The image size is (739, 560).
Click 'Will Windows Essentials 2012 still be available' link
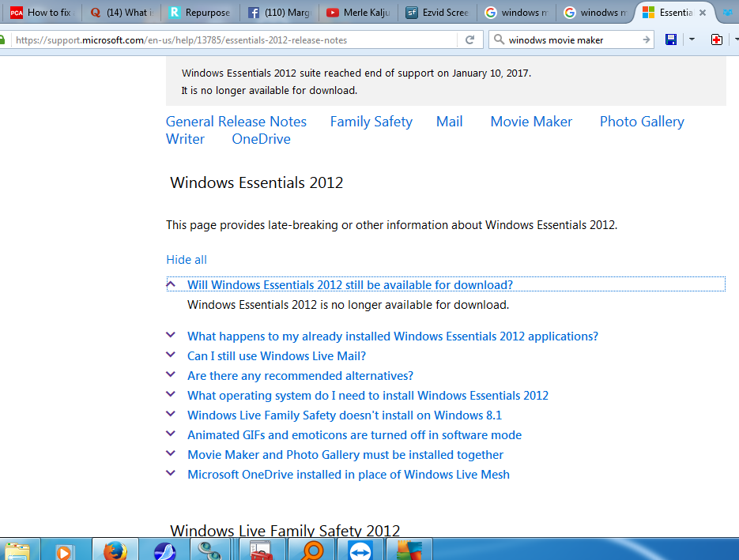coord(350,285)
